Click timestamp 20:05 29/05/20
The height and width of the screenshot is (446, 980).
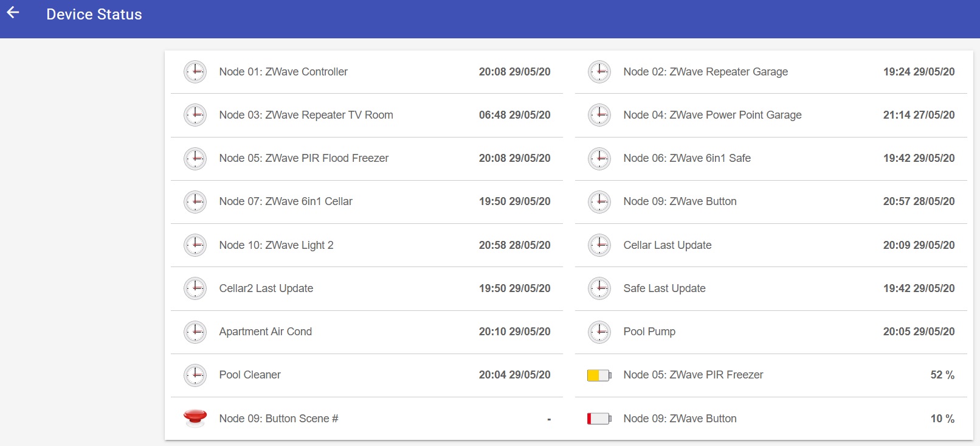coord(919,332)
